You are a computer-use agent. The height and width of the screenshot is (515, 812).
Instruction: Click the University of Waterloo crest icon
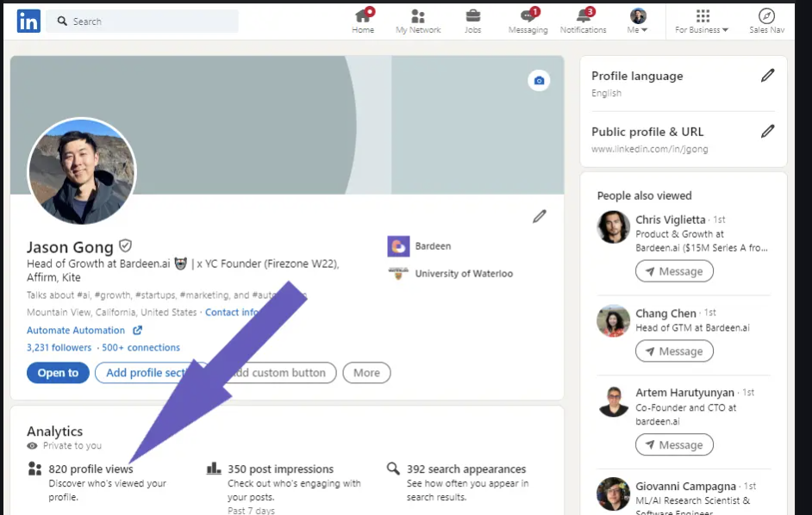pos(398,273)
